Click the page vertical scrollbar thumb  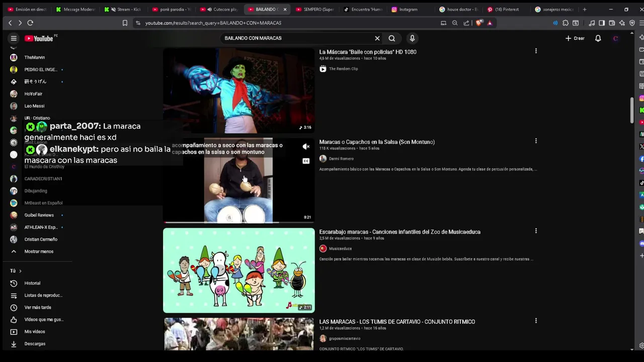(632, 110)
